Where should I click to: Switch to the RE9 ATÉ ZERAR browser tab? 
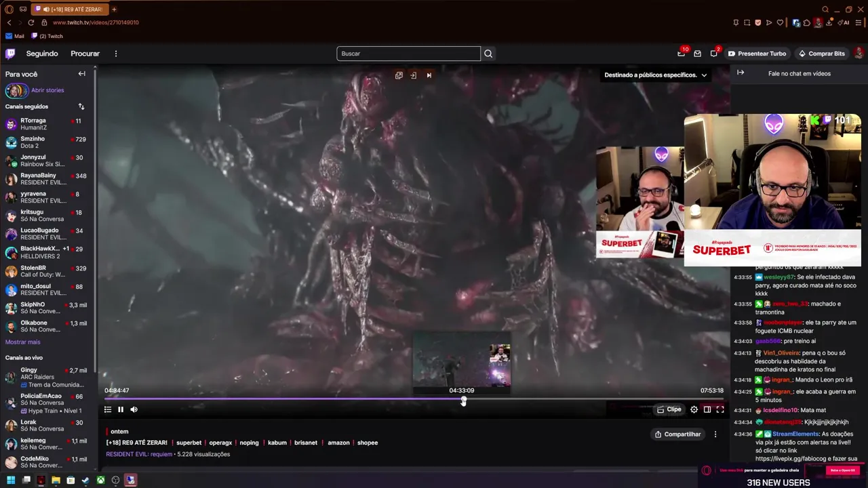click(68, 9)
